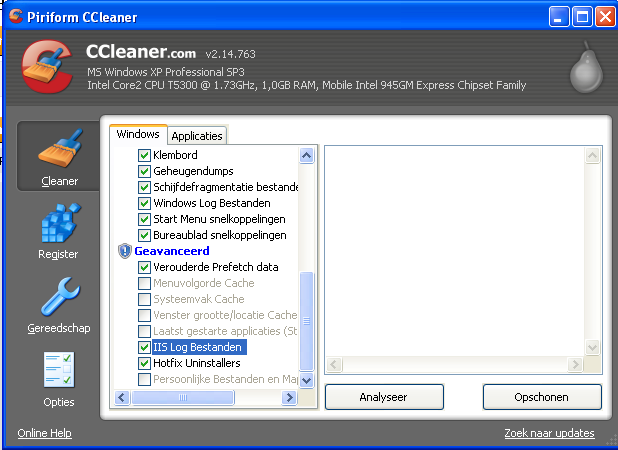618x450 pixels.
Task: Enable Persoonlijke Bestanden en Mappen checkbox
Action: point(144,379)
